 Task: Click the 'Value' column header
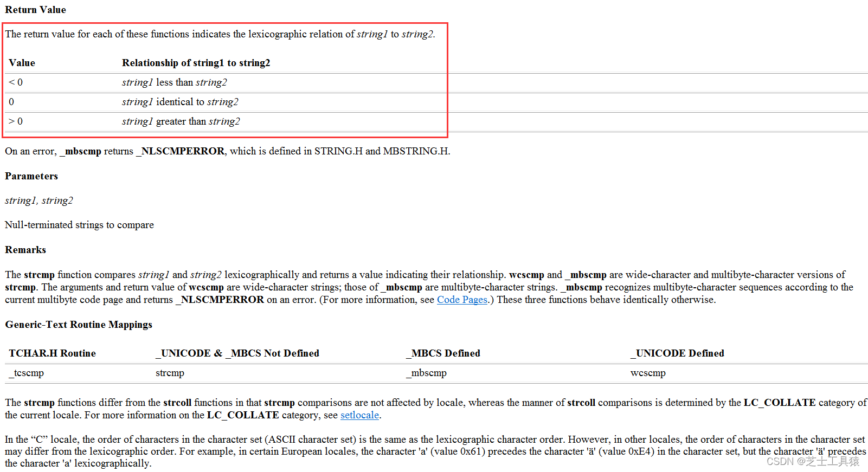(22, 63)
